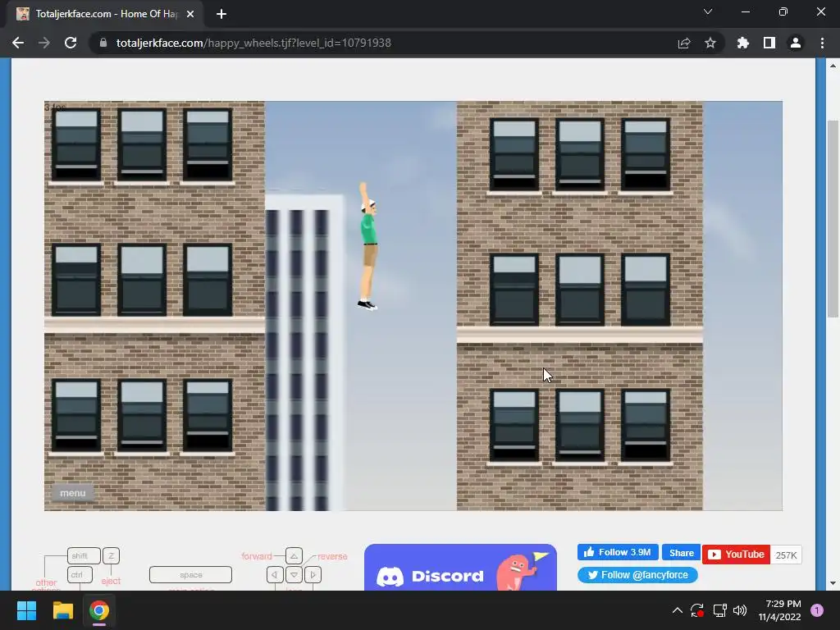Screen dimensions: 840x630
Task: Click the 'forward' control label
Action: click(x=257, y=556)
